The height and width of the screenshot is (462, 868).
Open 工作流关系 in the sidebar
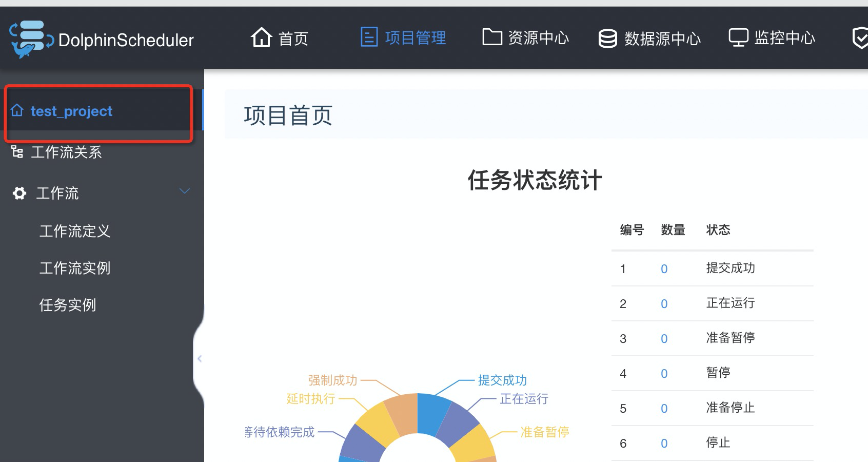point(66,152)
